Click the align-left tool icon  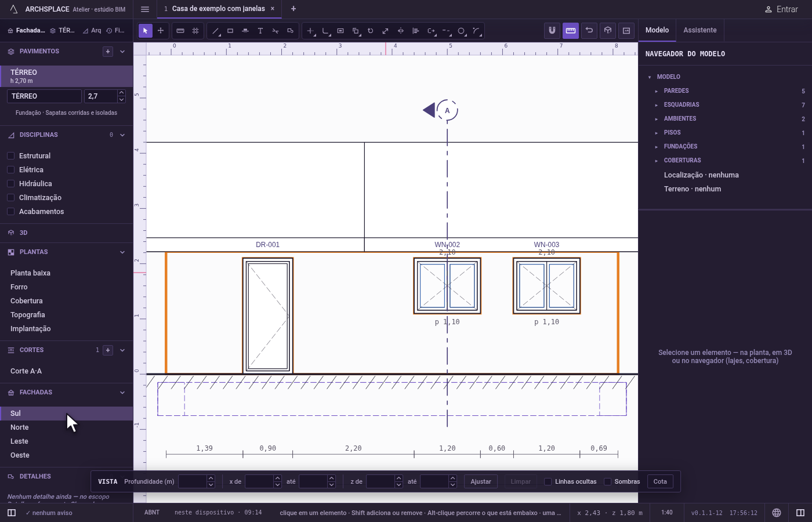point(416,31)
